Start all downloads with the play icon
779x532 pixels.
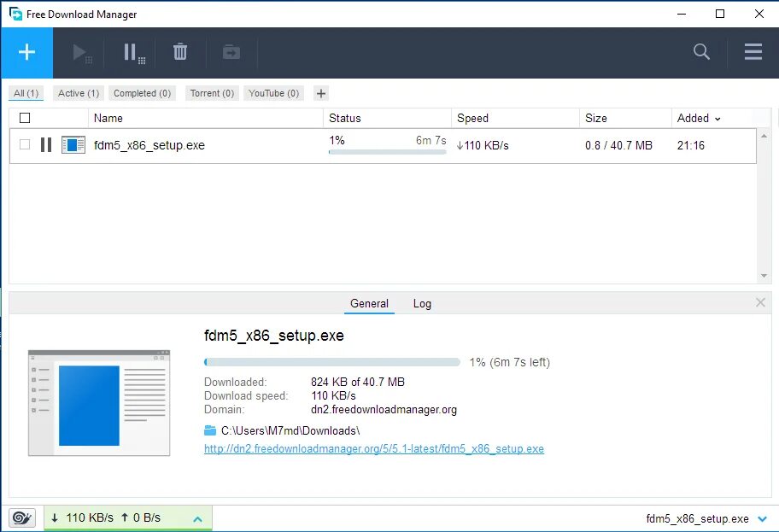click(81, 53)
